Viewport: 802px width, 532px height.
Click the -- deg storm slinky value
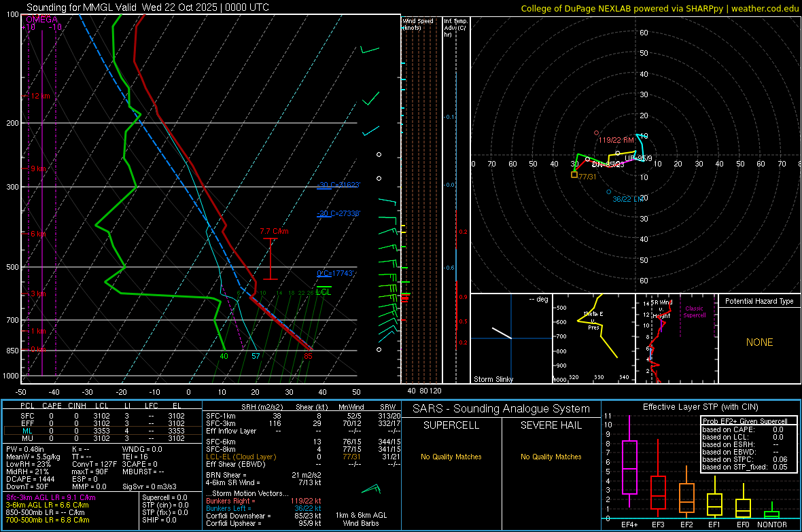click(x=538, y=299)
